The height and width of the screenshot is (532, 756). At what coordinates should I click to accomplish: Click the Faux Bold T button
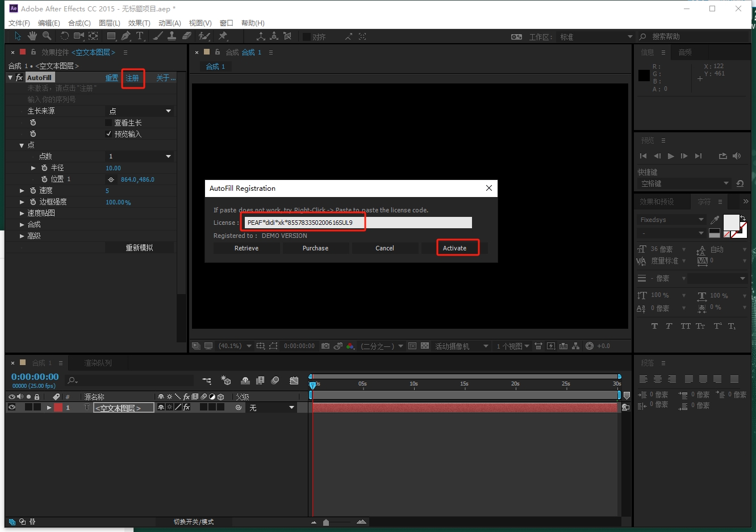[654, 326]
